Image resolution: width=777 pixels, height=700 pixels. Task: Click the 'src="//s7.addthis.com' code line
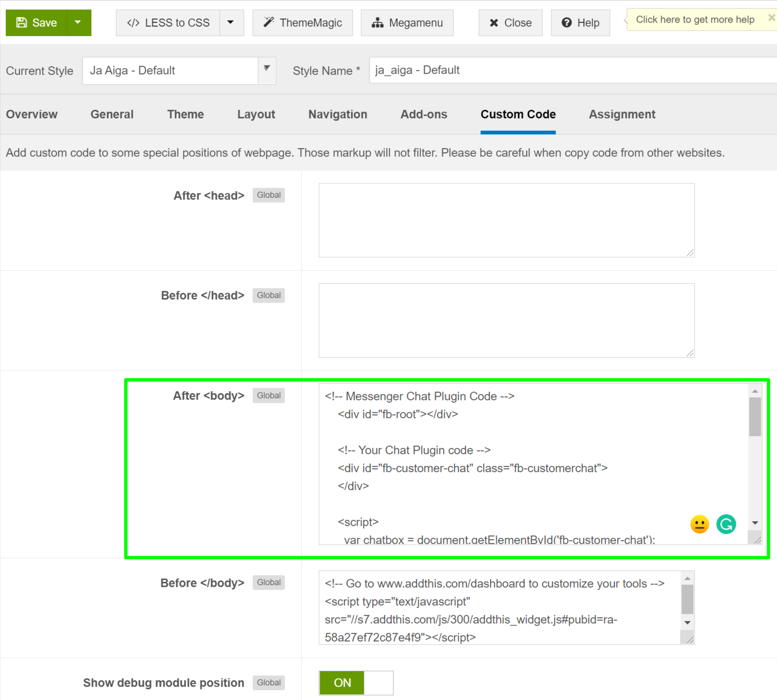(x=471, y=620)
